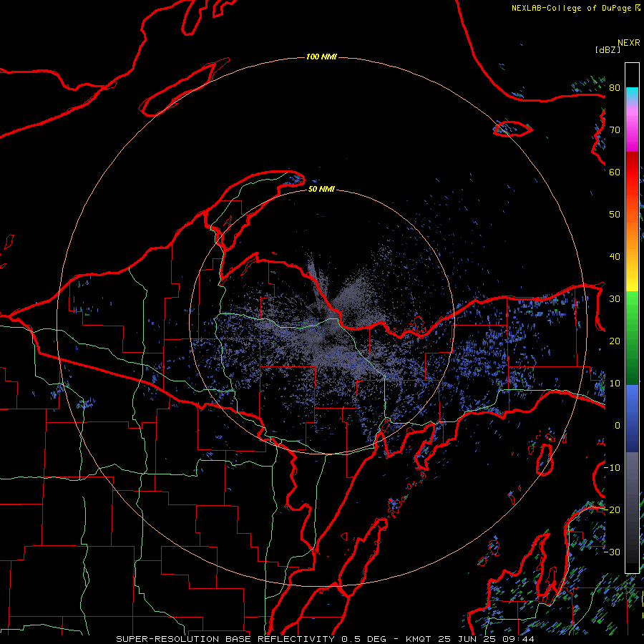Click the cyan segment of the color bar
The width and height of the screenshot is (644, 644).
coord(632,94)
